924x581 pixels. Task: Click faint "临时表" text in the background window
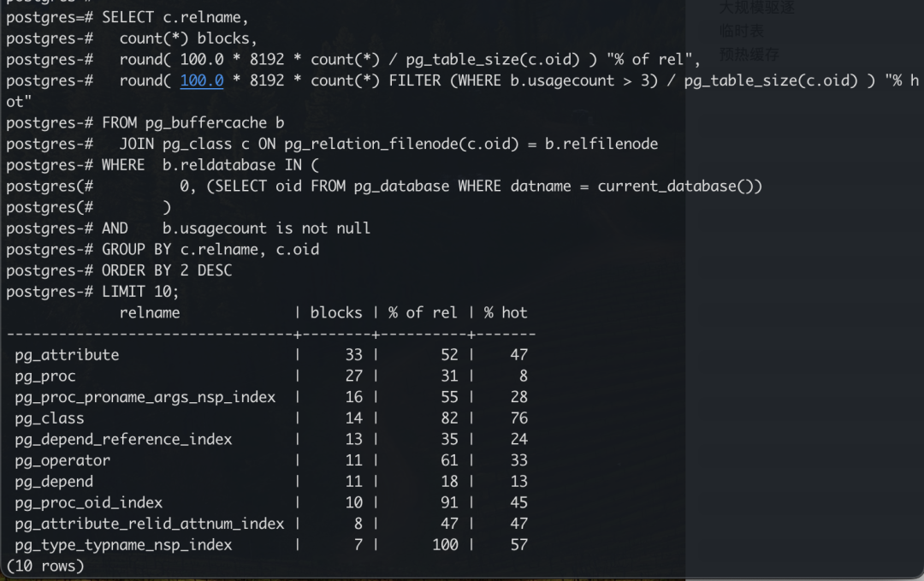click(741, 31)
